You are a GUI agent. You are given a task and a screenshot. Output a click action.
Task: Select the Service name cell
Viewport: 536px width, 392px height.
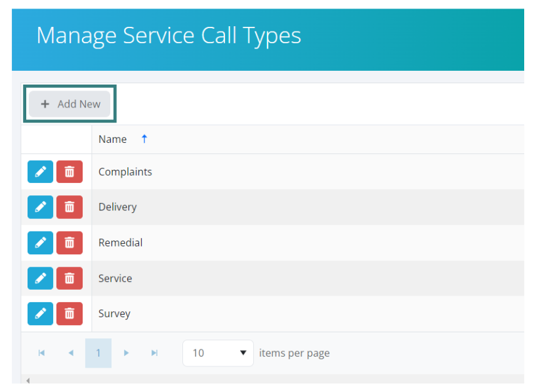click(x=308, y=279)
